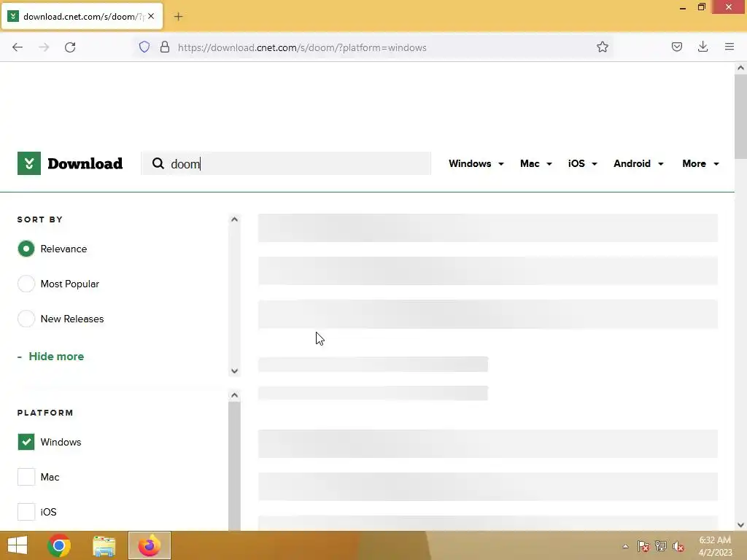
Task: Click the browser Back arrow
Action: (18, 47)
